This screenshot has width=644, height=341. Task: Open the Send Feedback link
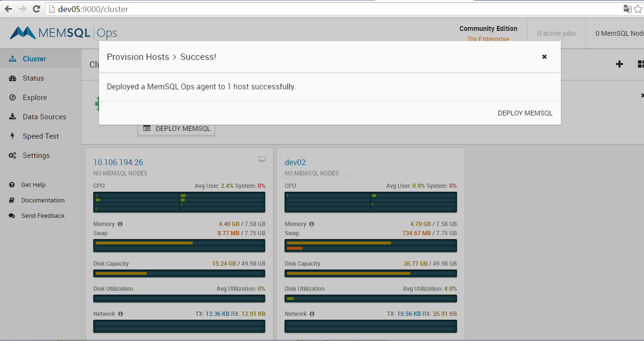(43, 216)
